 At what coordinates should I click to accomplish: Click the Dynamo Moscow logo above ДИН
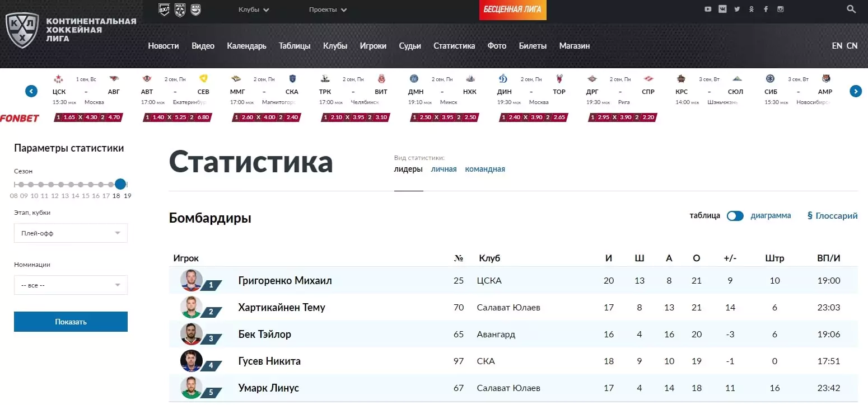click(x=503, y=79)
